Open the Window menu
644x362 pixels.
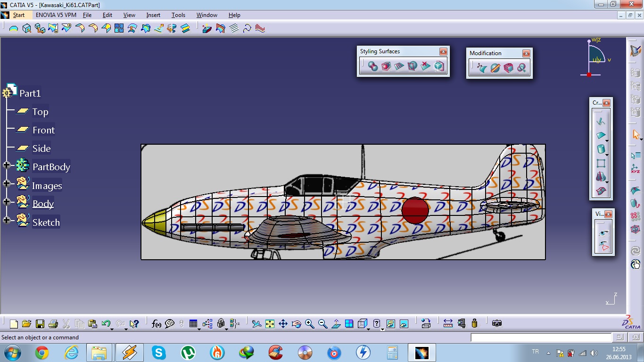(207, 15)
